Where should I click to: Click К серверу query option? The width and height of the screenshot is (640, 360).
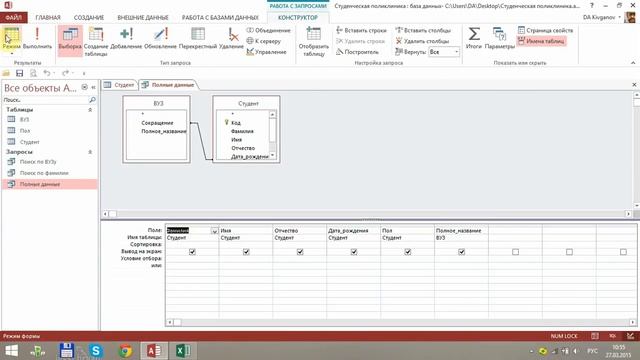pyautogui.click(x=264, y=41)
